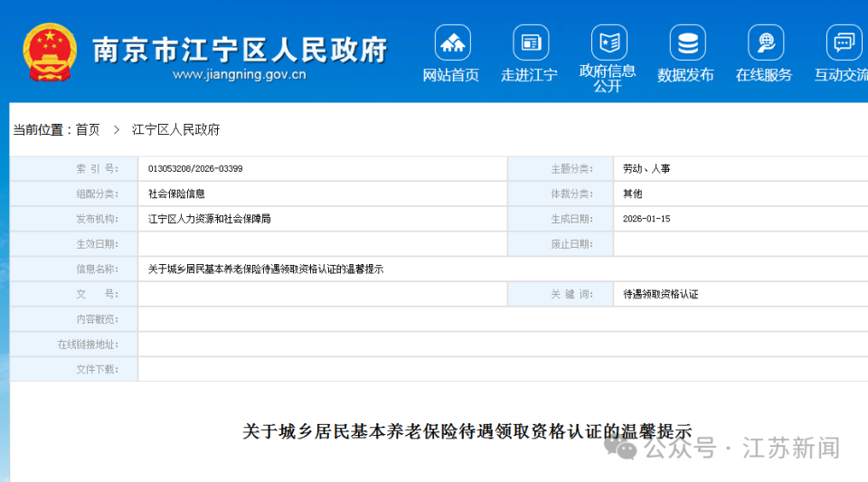The image size is (868, 482).
Task: Click the 内容概览 label cell
Action: pos(73,319)
